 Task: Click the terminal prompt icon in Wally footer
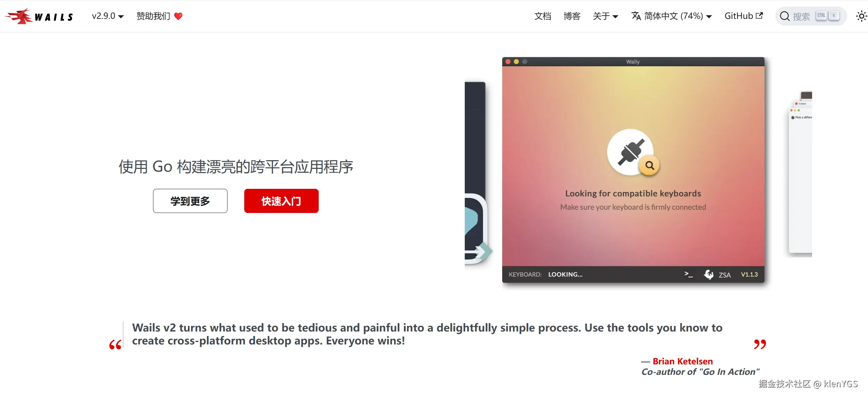point(688,275)
